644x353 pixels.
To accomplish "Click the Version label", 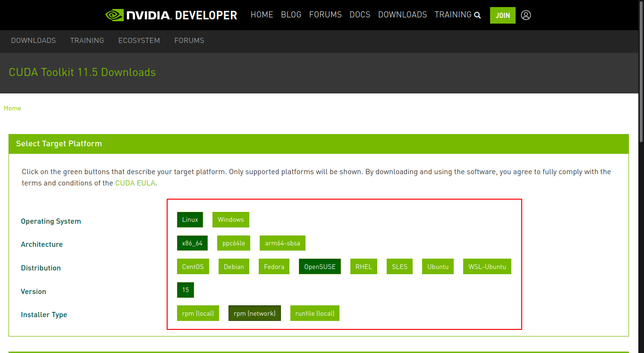I will tap(34, 292).
